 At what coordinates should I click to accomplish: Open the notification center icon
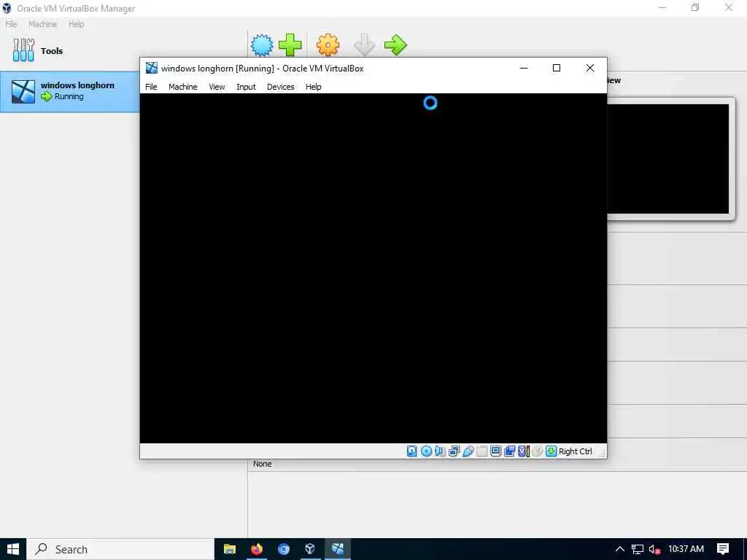(x=723, y=549)
